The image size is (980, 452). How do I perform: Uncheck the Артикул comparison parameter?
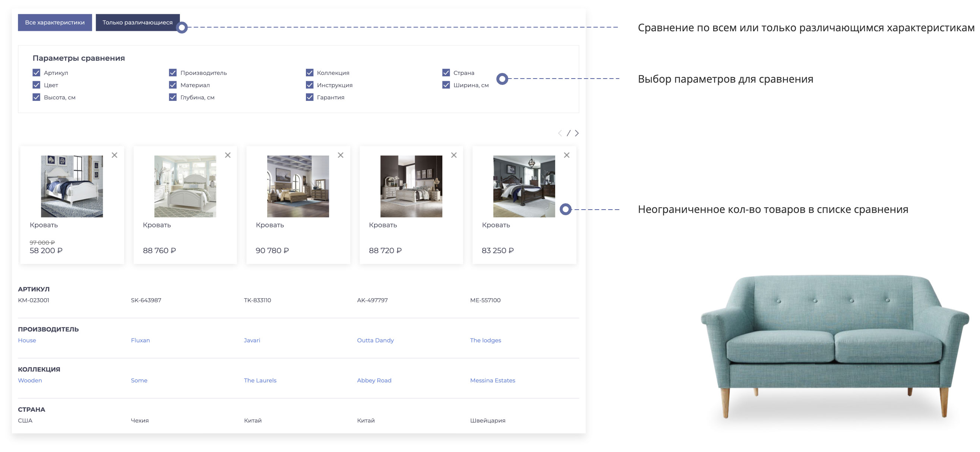(37, 73)
